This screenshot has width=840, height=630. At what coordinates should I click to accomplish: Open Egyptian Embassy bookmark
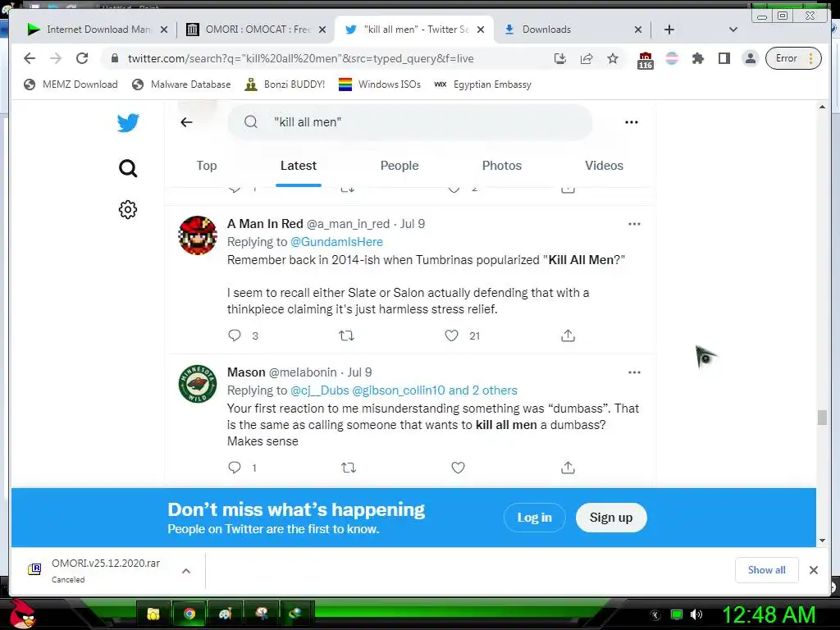point(482,84)
